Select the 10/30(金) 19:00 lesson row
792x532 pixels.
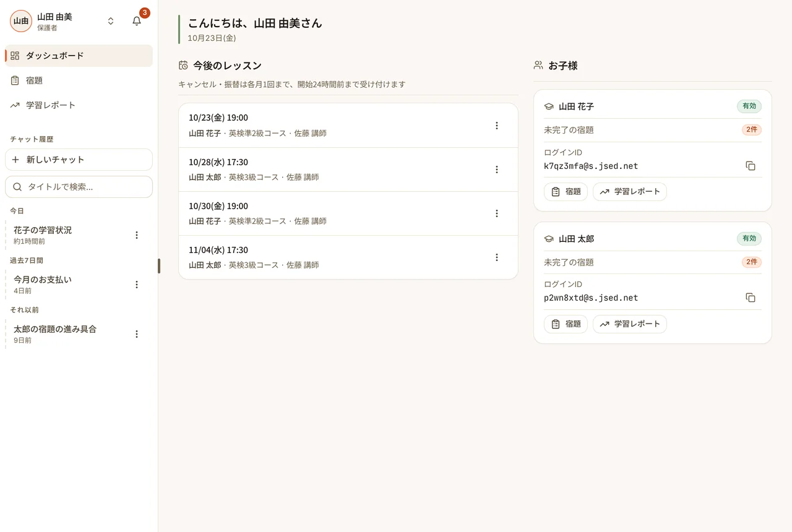click(x=348, y=213)
